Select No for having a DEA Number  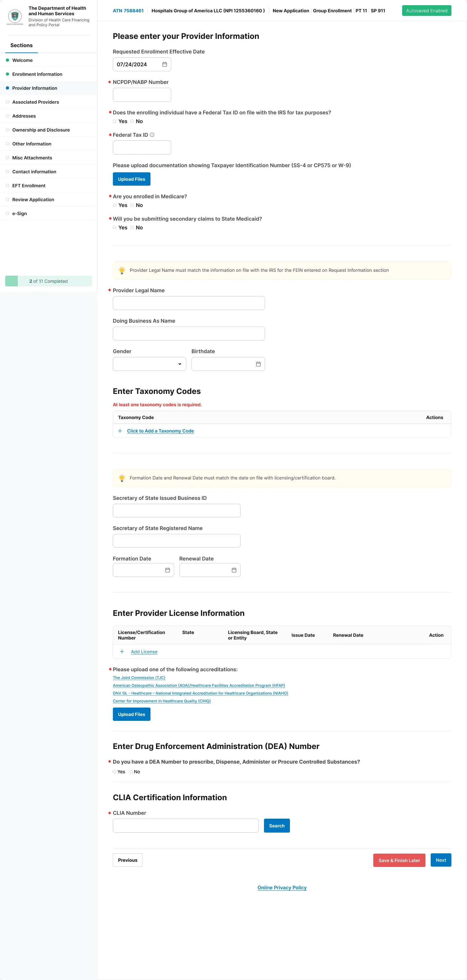(x=131, y=771)
